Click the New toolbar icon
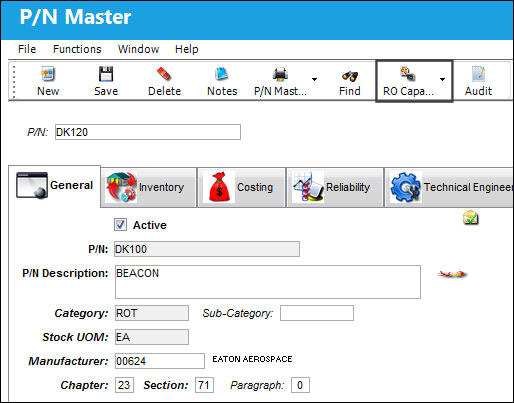 (48, 74)
